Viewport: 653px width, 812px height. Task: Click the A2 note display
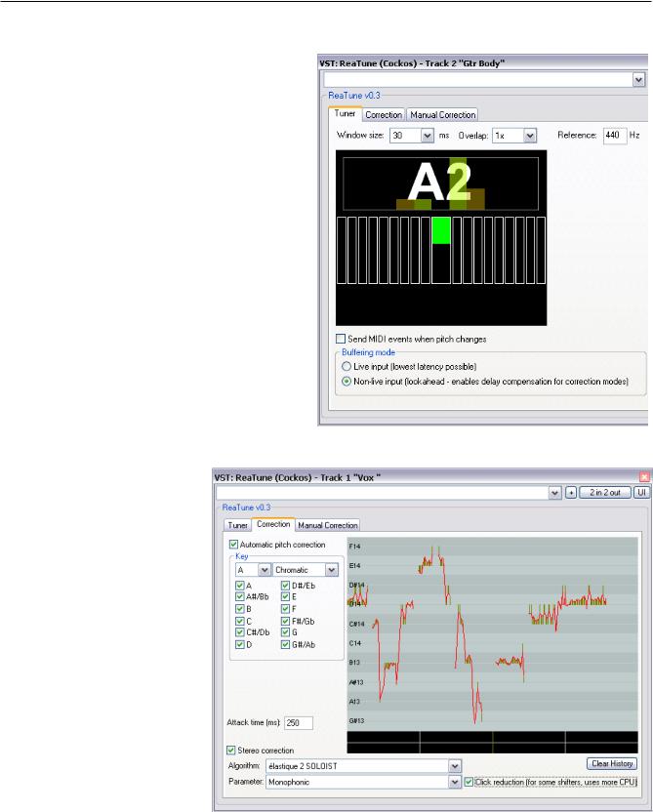pyautogui.click(x=440, y=183)
